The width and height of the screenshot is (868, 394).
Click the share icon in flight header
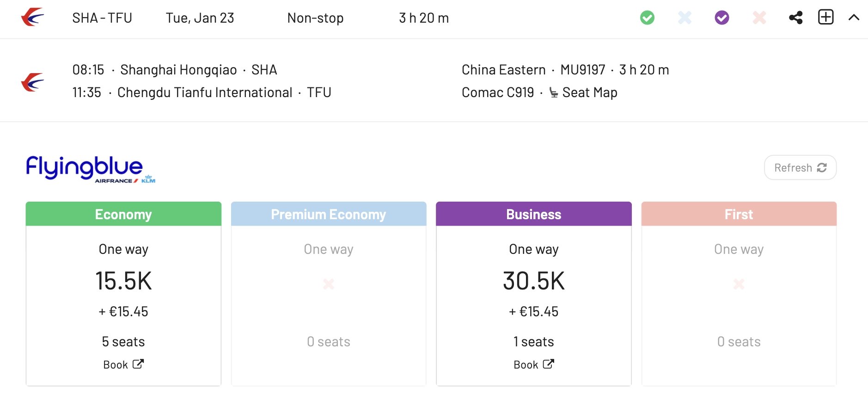(795, 18)
